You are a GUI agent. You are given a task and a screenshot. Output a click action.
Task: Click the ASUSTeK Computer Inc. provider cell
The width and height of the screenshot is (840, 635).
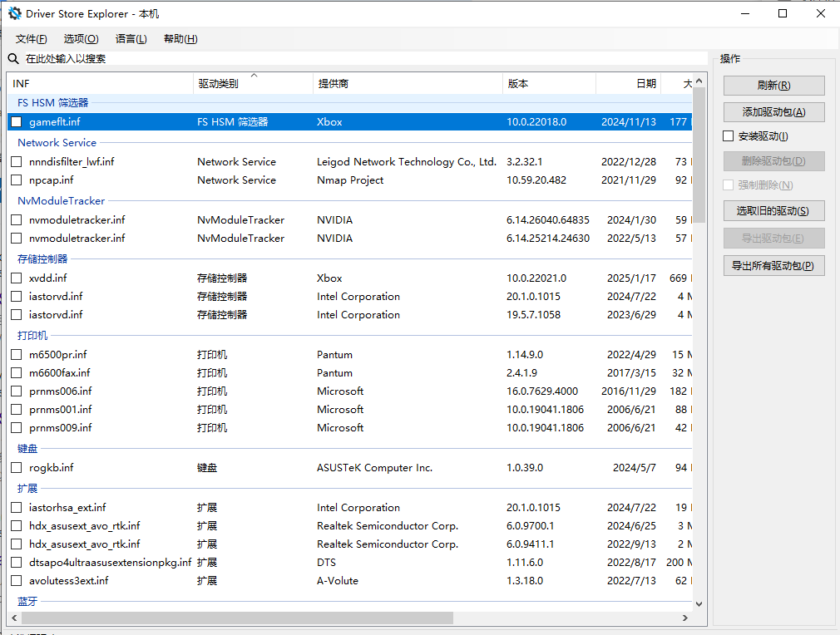[374, 467]
